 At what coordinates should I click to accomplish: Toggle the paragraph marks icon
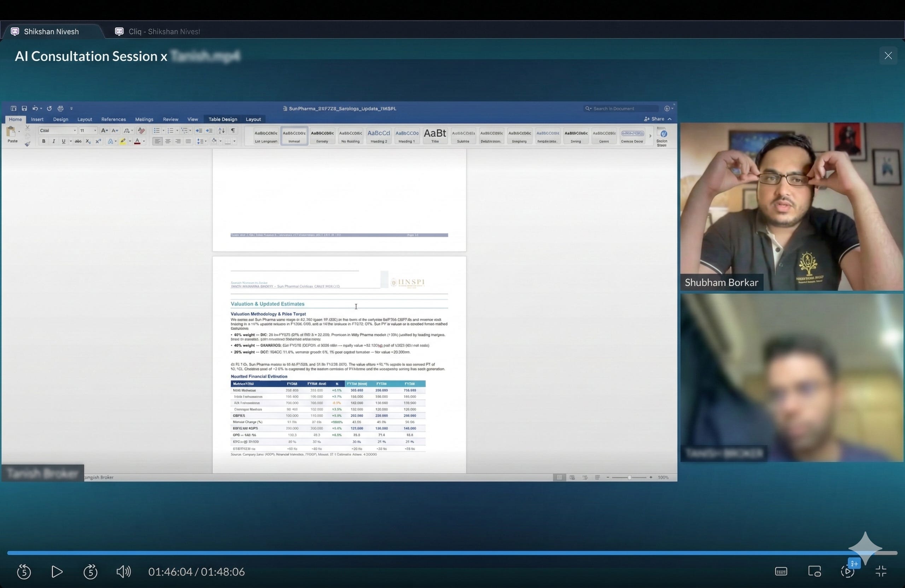(233, 131)
